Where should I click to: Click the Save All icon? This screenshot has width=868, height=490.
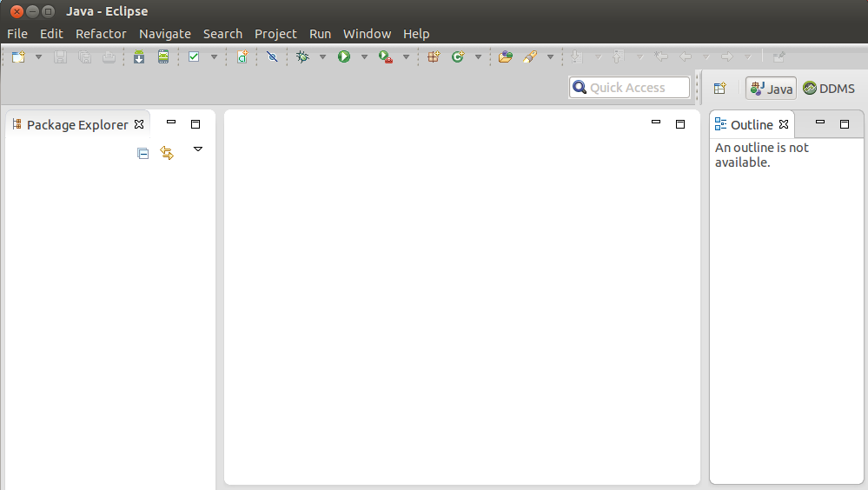84,56
